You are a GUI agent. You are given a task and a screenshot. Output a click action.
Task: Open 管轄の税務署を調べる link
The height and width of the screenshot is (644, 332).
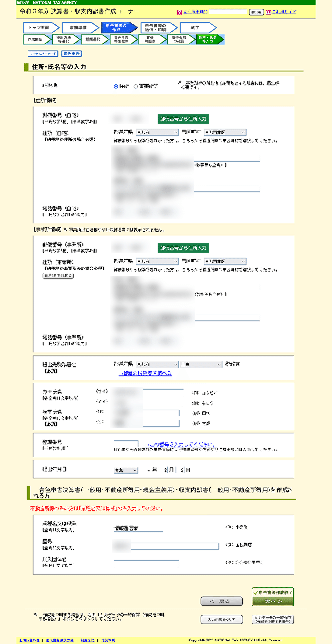[145, 373]
